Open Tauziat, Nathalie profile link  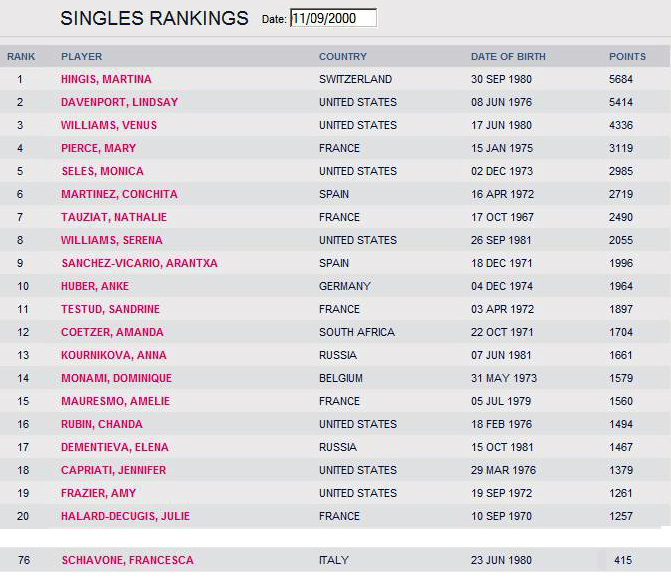click(x=114, y=217)
